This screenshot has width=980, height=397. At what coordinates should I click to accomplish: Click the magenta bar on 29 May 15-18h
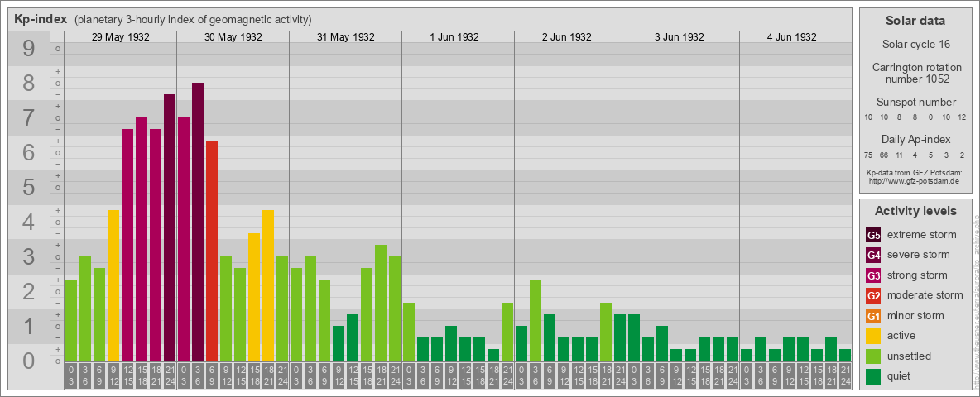[x=142, y=240]
